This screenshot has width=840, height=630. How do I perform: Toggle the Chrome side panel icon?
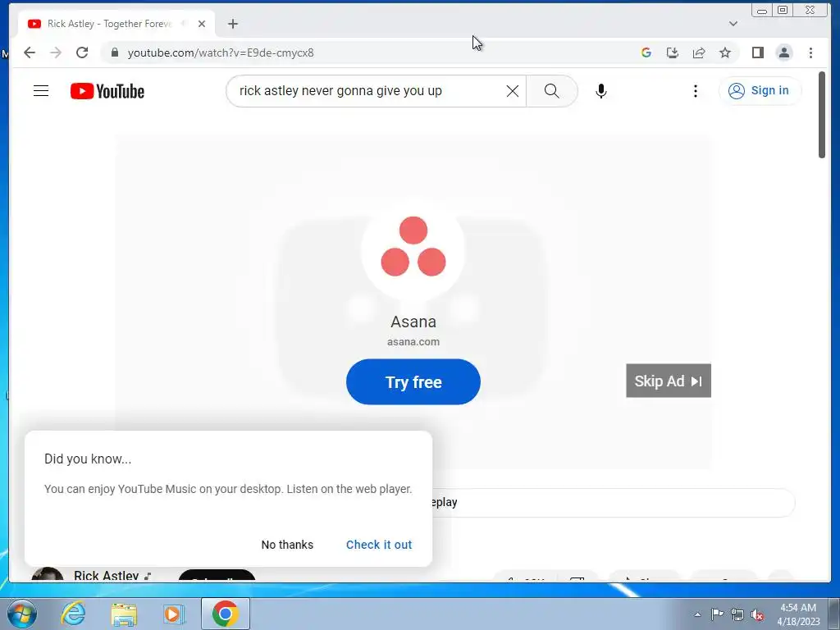coord(757,52)
